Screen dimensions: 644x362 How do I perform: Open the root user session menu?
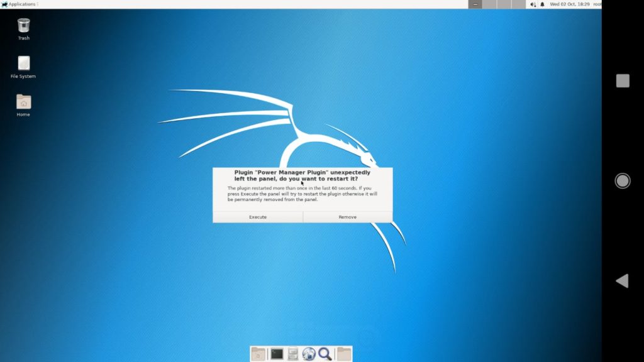tap(596, 4)
